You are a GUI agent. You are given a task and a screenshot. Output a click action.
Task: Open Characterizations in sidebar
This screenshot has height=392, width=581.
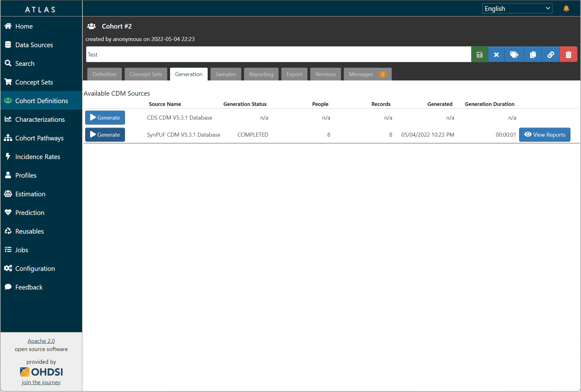41,119
